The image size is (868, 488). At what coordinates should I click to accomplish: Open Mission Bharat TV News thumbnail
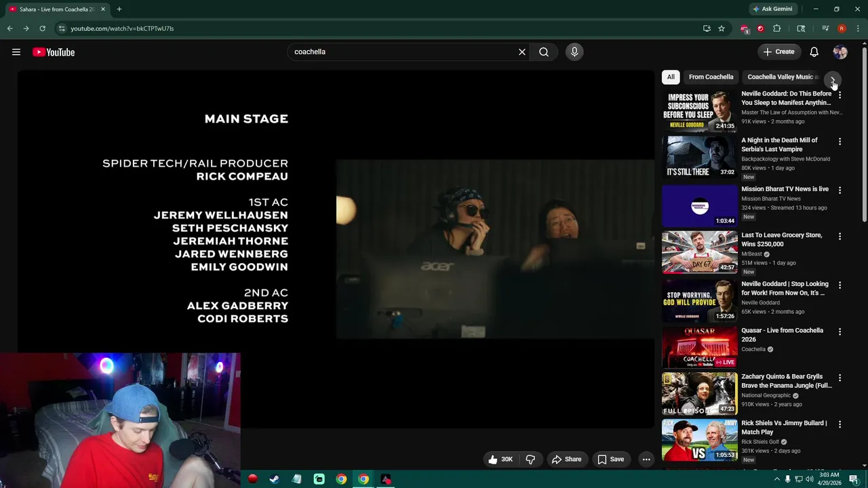coord(699,205)
